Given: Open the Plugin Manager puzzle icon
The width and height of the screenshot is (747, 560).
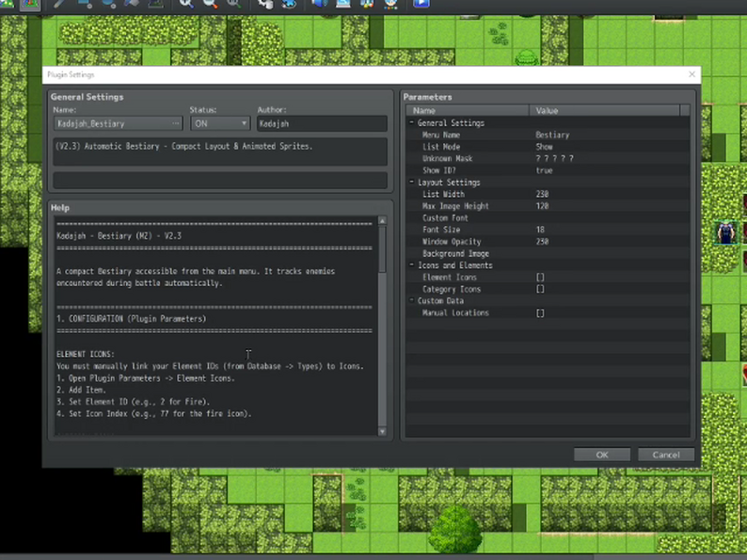Looking at the screenshot, I should [289, 4].
